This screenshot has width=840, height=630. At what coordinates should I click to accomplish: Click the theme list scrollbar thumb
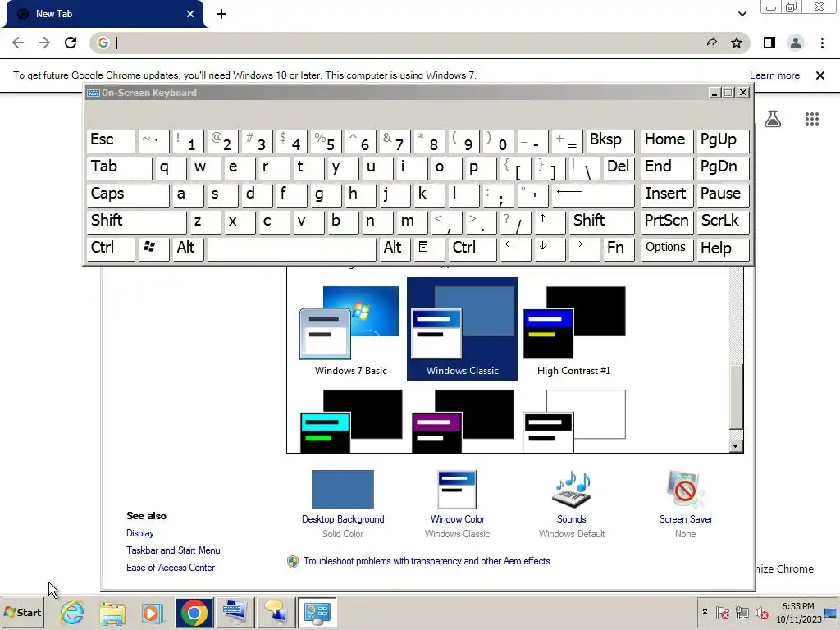click(736, 397)
